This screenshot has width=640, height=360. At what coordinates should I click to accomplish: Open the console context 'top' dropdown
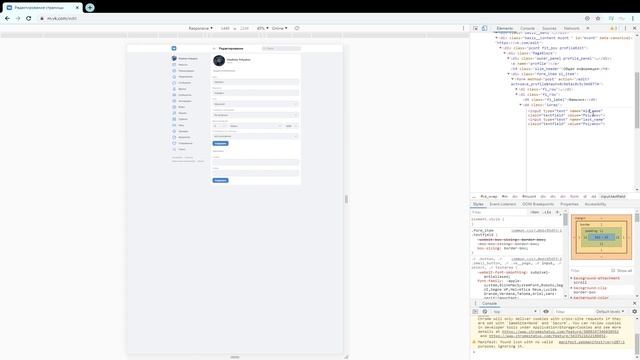coord(515,311)
